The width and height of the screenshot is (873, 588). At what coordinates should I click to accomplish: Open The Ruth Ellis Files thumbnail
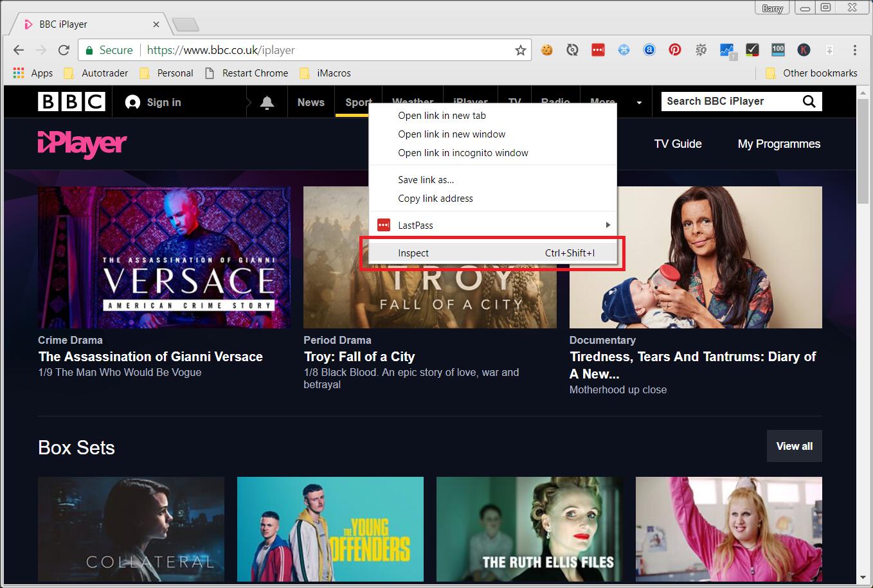click(x=530, y=529)
